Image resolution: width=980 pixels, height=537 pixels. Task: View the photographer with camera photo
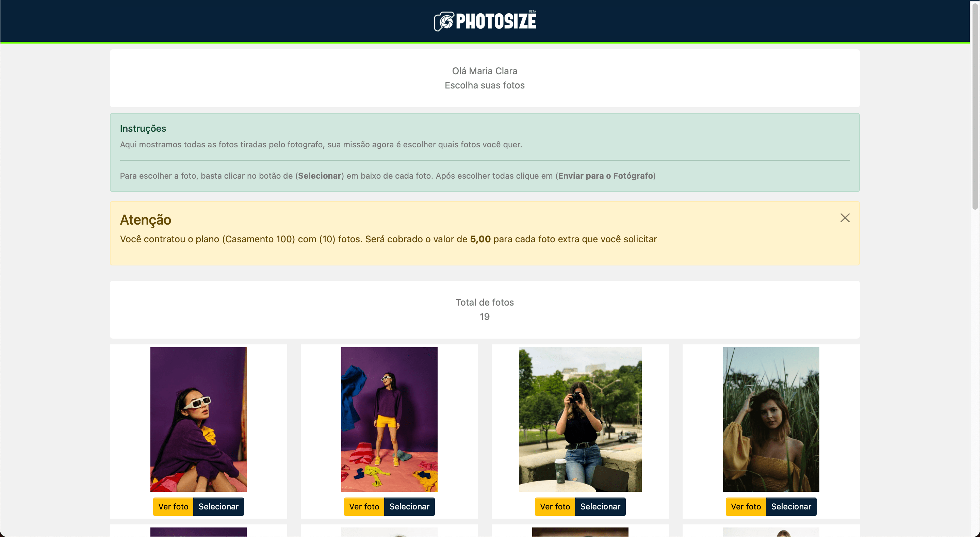(x=555, y=507)
